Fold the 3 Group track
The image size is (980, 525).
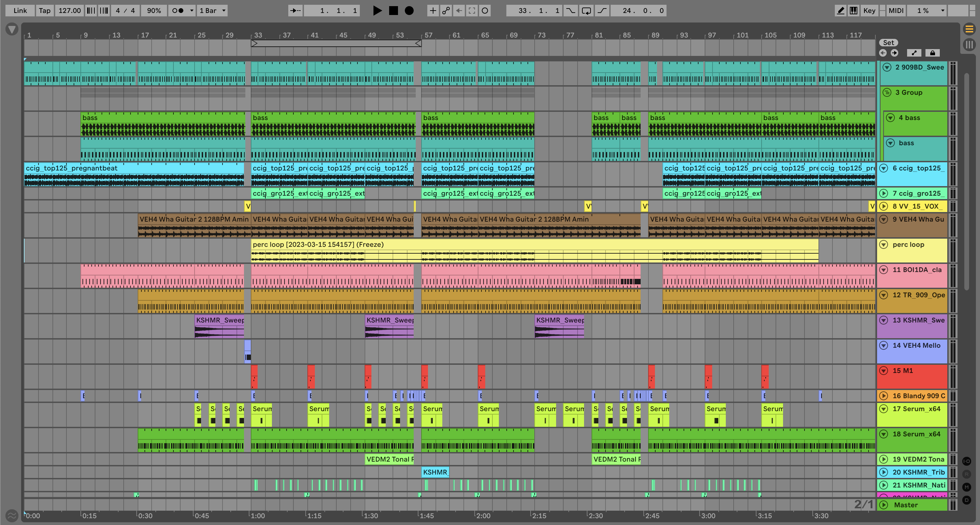pyautogui.click(x=887, y=92)
